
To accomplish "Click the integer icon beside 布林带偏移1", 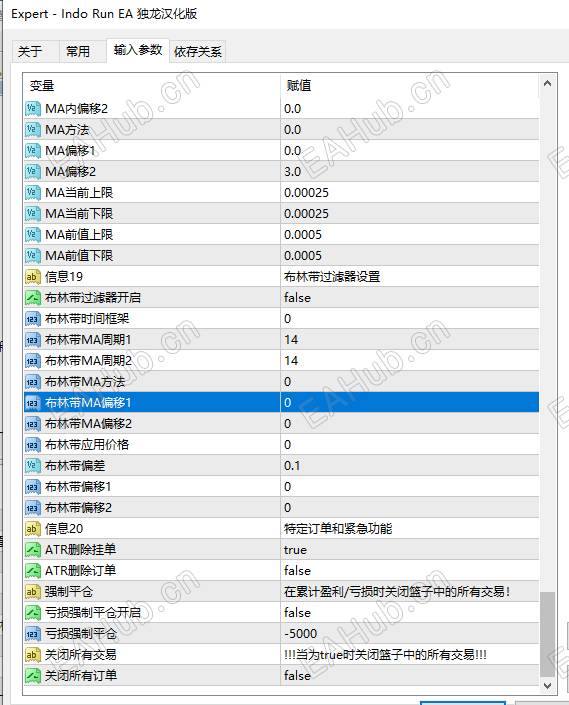I will click(32, 486).
